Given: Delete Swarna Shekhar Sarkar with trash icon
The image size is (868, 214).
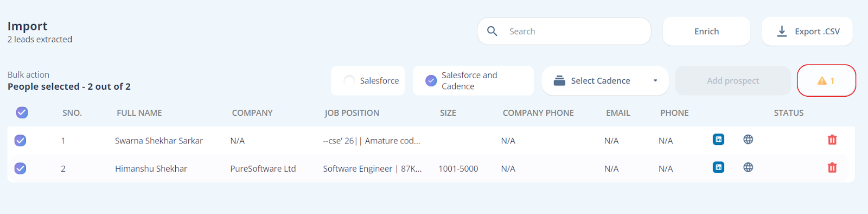Looking at the screenshot, I should [x=832, y=140].
